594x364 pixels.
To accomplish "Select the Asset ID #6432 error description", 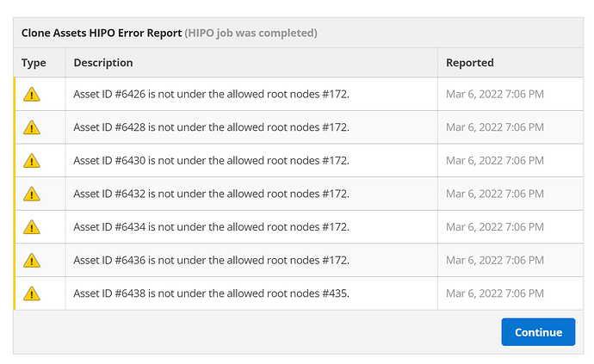I will click(x=212, y=194).
